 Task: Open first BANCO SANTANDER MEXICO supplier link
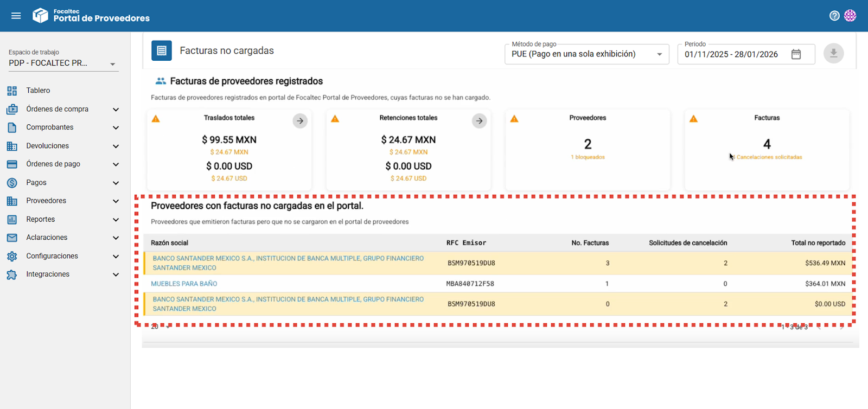[288, 263]
